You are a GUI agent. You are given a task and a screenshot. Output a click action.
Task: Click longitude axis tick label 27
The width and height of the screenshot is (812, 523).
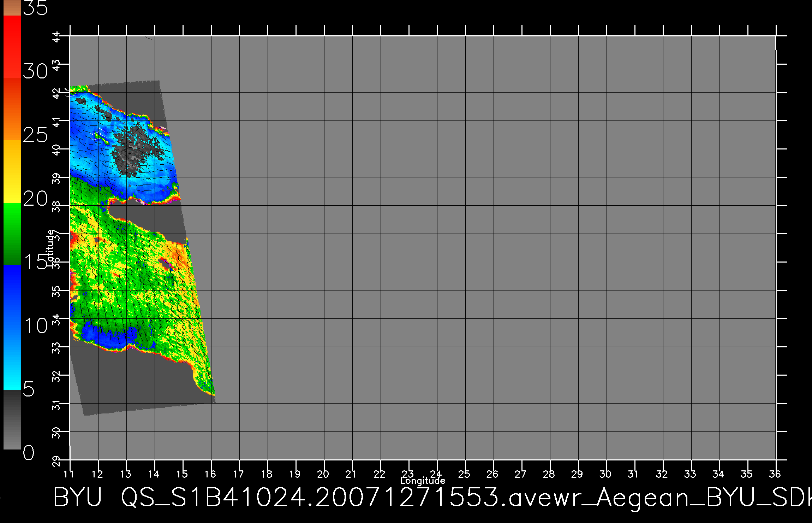tap(521, 474)
